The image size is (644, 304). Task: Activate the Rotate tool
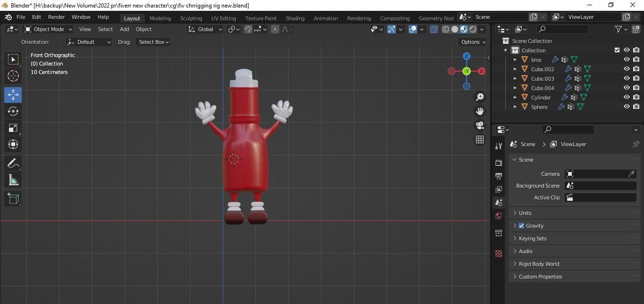pos(13,111)
